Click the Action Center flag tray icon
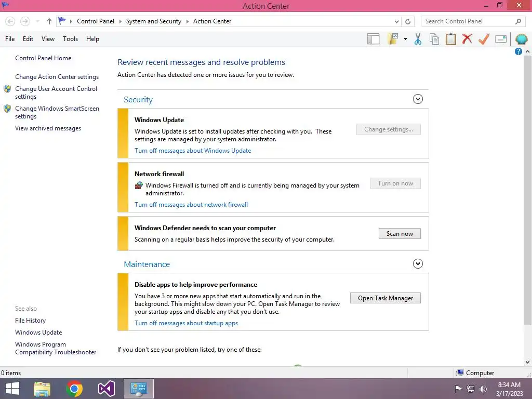The image size is (532, 399). point(458,389)
